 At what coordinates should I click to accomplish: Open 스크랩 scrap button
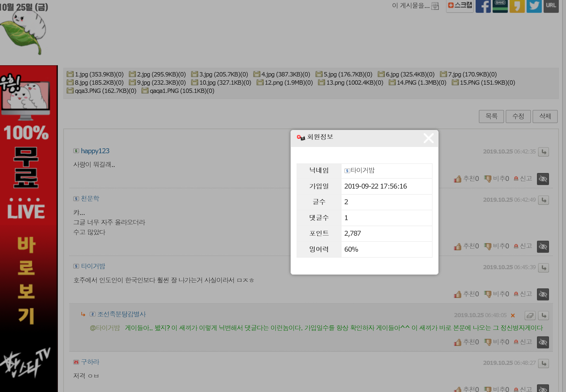click(x=460, y=5)
